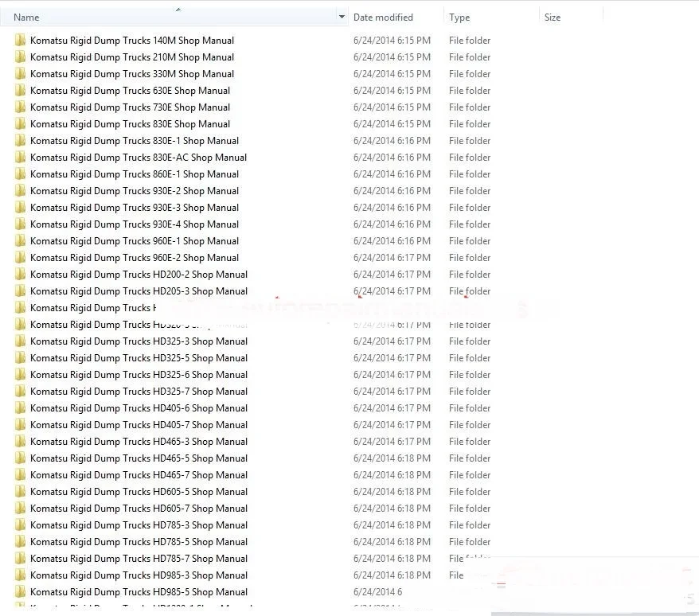Click 'File folder' type of HD405-6 Shop Manual row
Screen dimensions: 699x616
click(x=470, y=408)
